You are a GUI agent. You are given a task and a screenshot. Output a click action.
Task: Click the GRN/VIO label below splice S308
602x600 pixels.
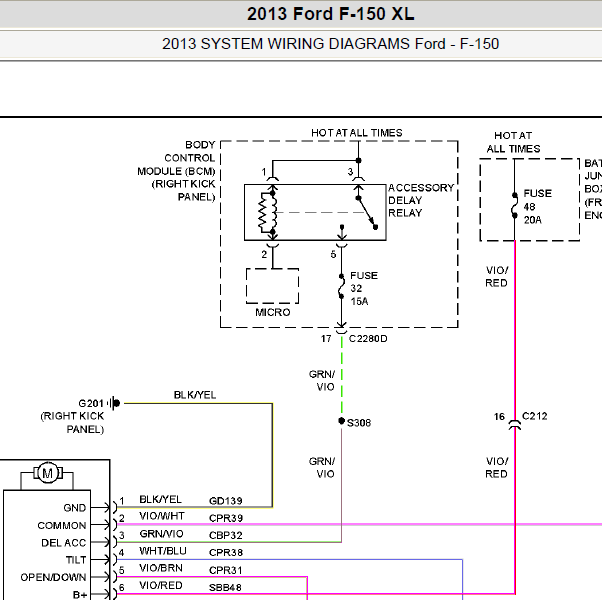tap(322, 468)
